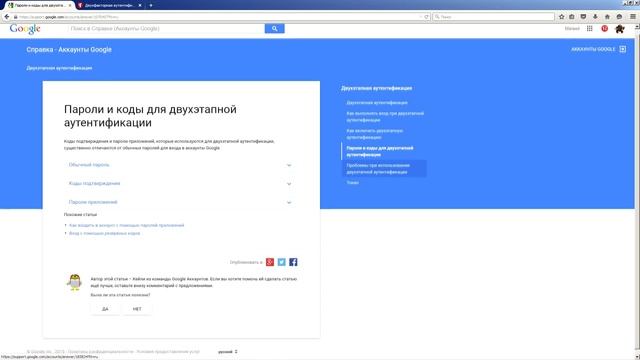640x360 pixels.
Task: Share article on Facebook
Action: coord(293,262)
